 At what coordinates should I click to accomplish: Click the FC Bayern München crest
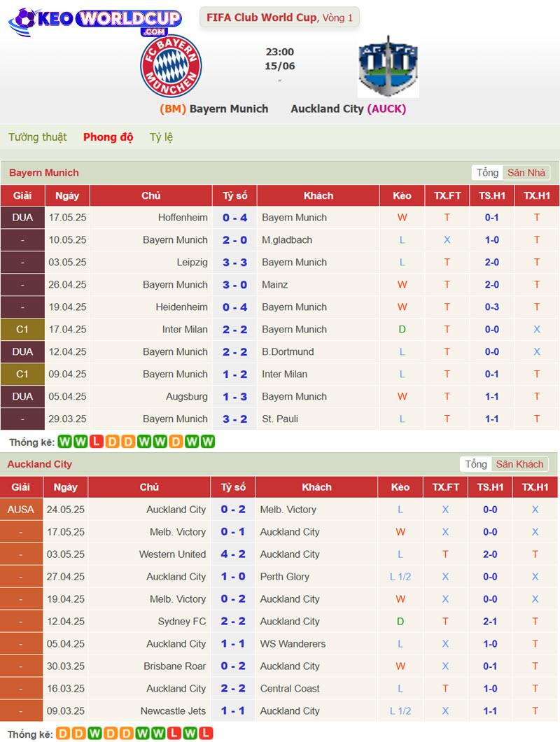pyautogui.click(x=171, y=66)
